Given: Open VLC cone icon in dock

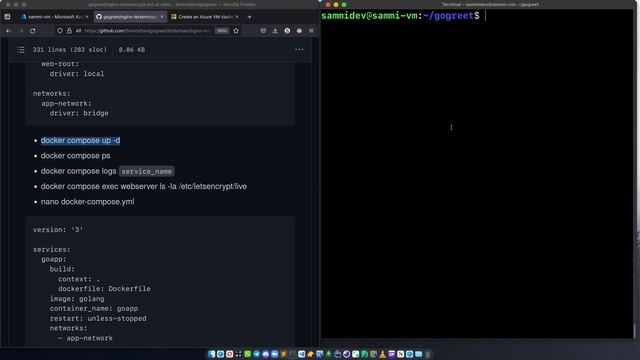Looking at the screenshot, I should tap(382, 354).
